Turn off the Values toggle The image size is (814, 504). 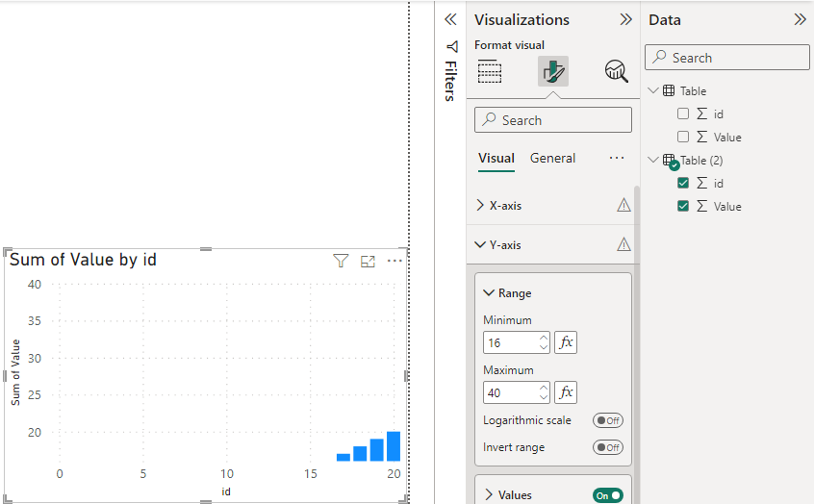[608, 495]
